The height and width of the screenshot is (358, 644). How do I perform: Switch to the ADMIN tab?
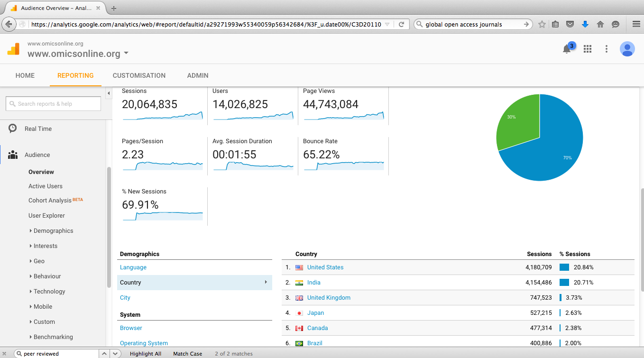click(x=197, y=75)
